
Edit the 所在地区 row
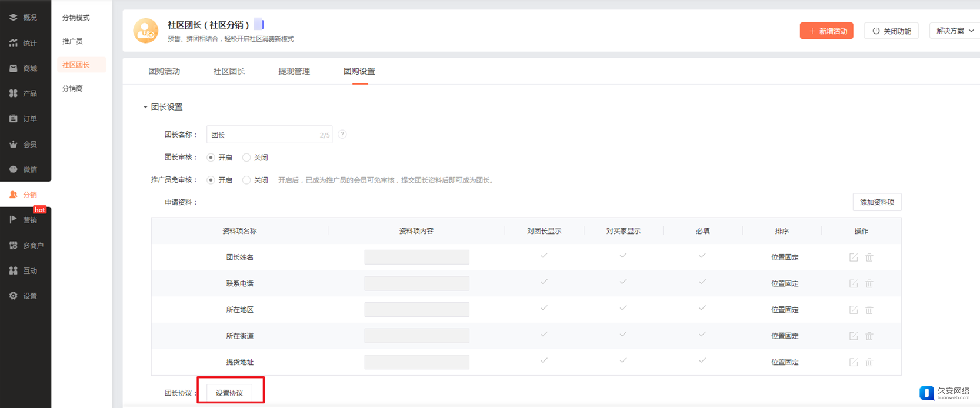pyautogui.click(x=854, y=310)
